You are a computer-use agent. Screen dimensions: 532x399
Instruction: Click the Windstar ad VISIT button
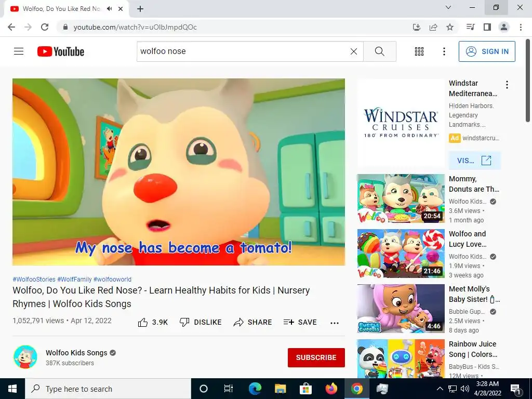click(x=474, y=161)
